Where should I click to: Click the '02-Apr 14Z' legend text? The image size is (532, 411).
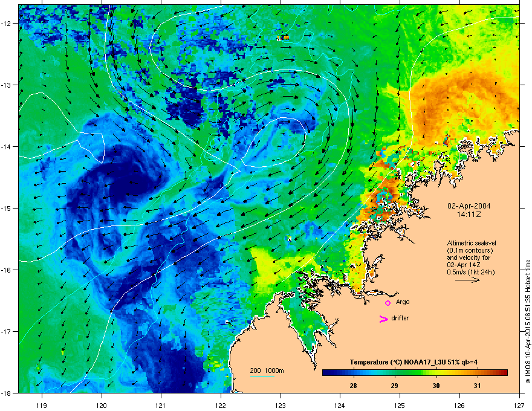click(x=463, y=265)
